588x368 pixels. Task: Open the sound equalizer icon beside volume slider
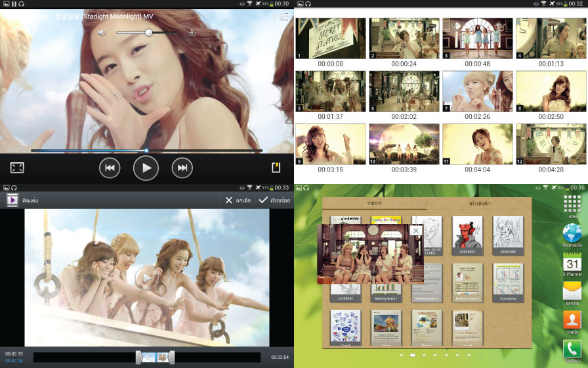(x=193, y=33)
